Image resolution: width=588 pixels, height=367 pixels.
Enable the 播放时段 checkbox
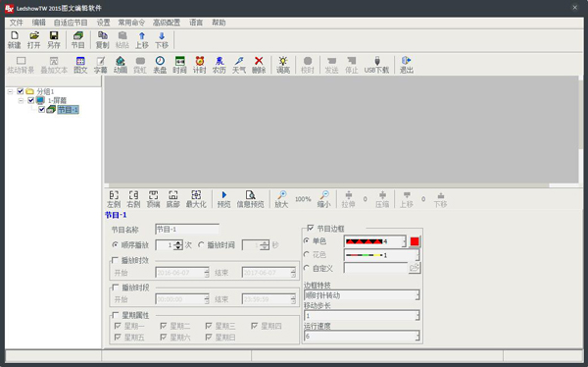pos(115,288)
